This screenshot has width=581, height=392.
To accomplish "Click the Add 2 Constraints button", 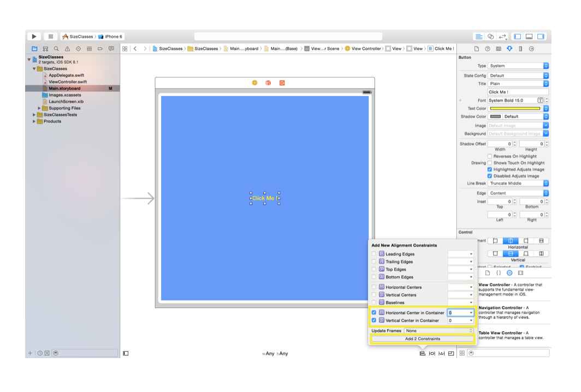I will pos(423,339).
